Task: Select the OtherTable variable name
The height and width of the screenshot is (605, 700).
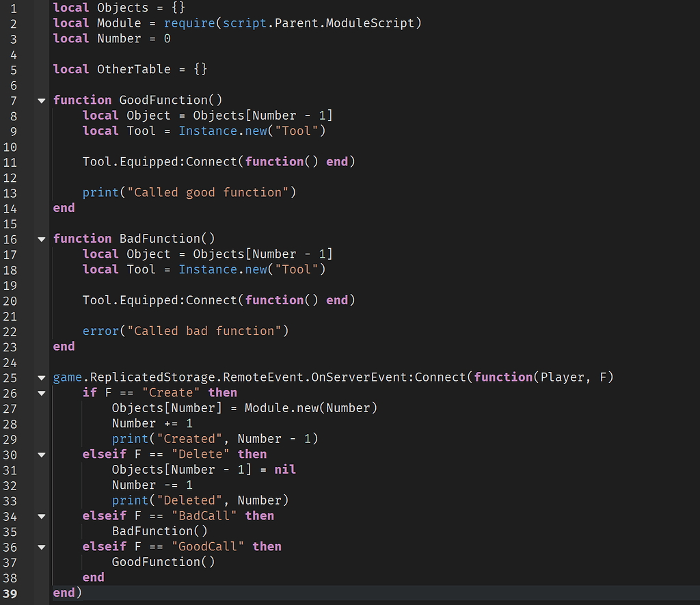Action: (134, 69)
